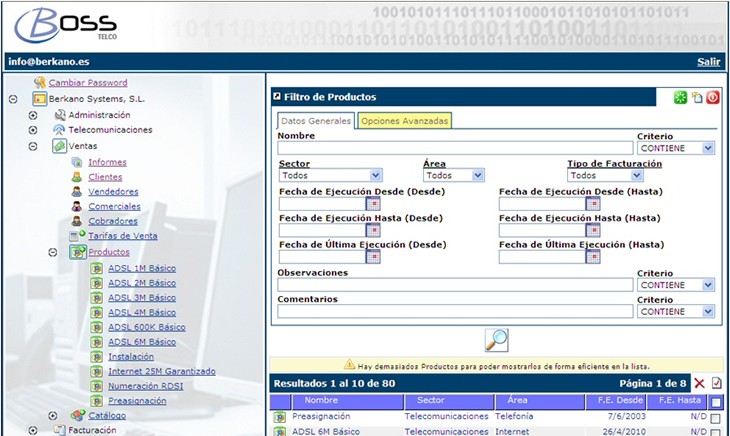Toggle the select-all checkbox in results header

716,402
